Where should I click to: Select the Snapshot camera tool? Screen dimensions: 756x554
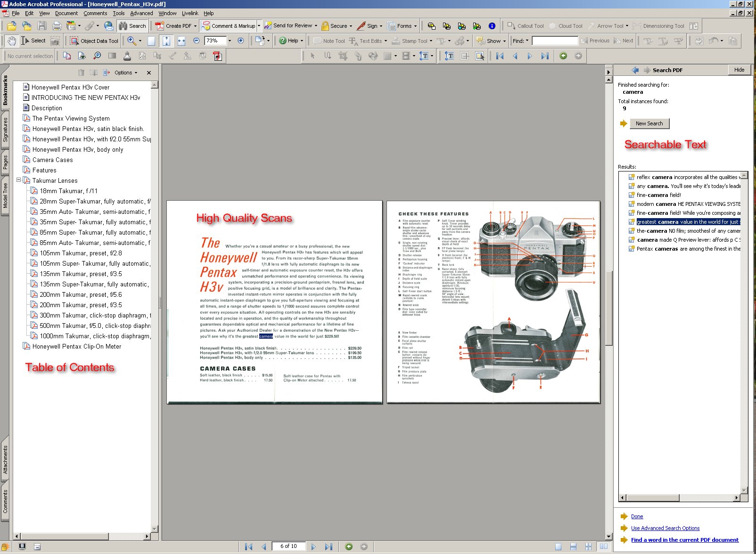pyautogui.click(x=55, y=41)
